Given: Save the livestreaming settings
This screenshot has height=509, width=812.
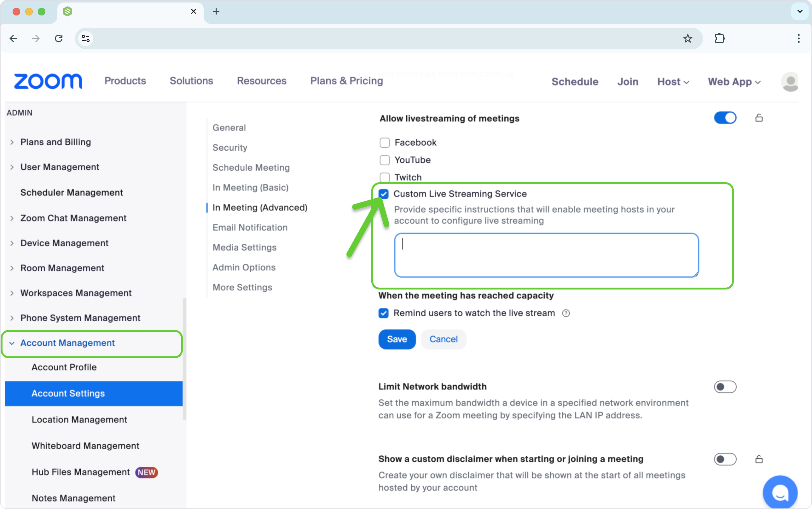Looking at the screenshot, I should click(397, 339).
